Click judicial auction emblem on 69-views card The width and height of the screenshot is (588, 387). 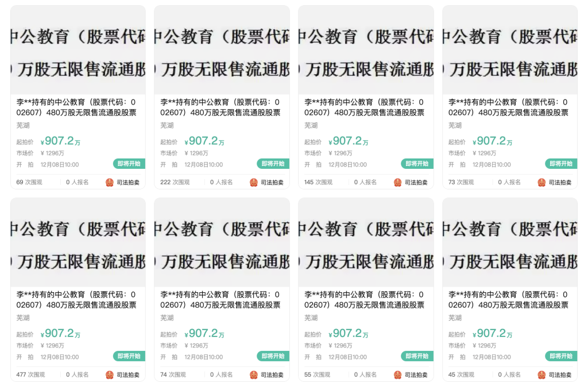110,183
